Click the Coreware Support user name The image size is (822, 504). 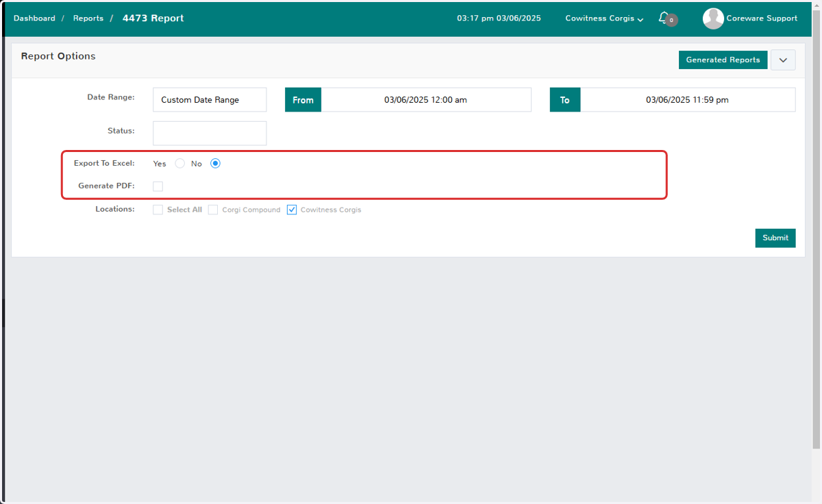(762, 18)
